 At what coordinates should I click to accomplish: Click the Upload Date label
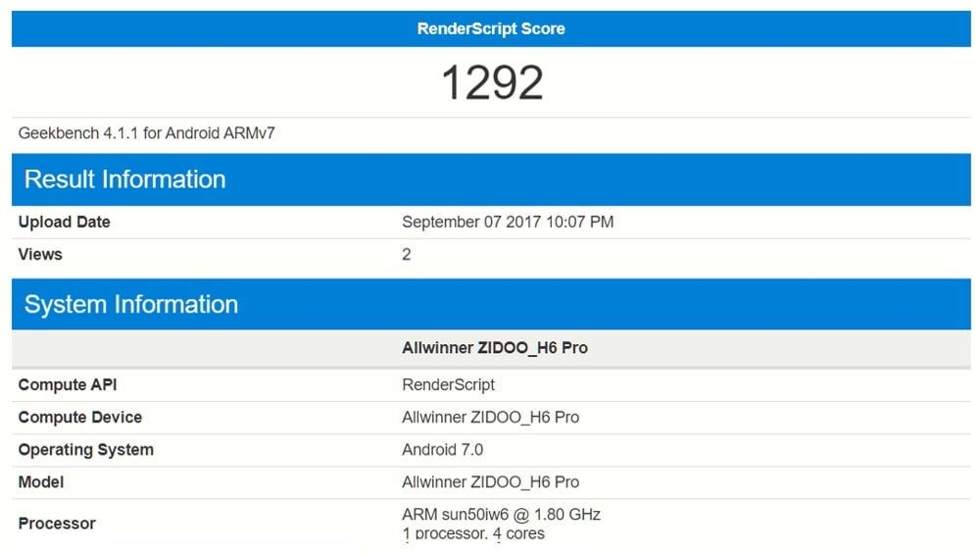64,222
